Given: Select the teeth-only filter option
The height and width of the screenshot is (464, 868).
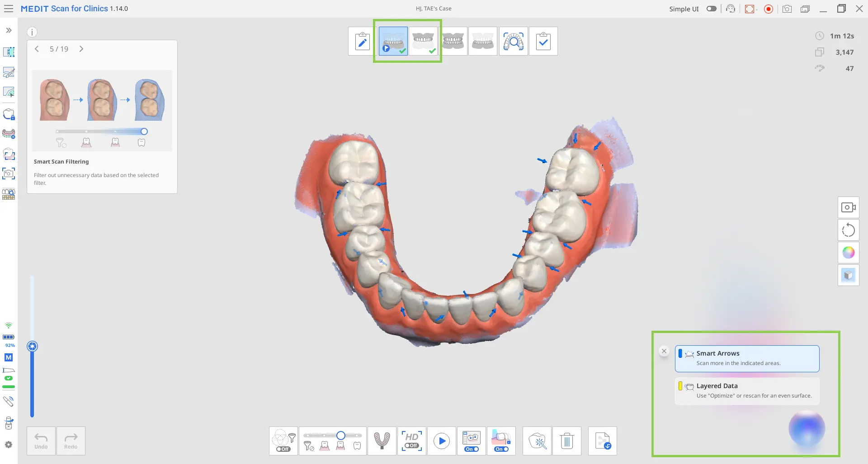Looking at the screenshot, I should [357, 446].
